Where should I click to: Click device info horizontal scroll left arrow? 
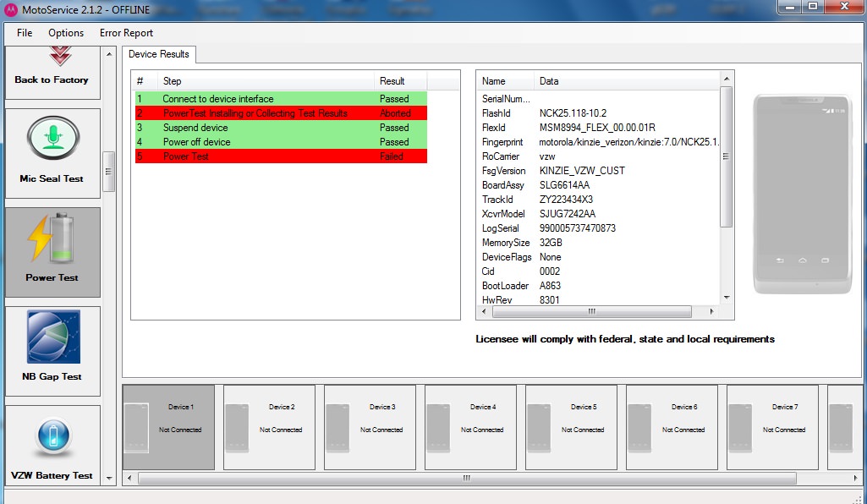(x=484, y=312)
